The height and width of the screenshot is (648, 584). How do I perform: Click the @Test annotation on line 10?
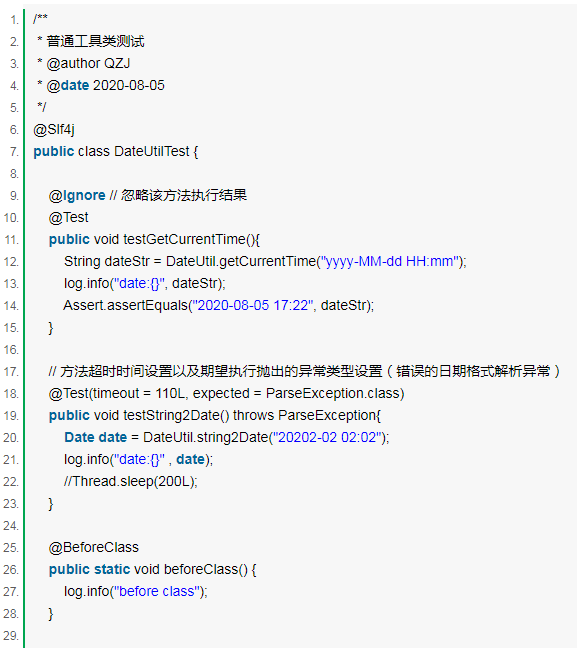click(68, 217)
